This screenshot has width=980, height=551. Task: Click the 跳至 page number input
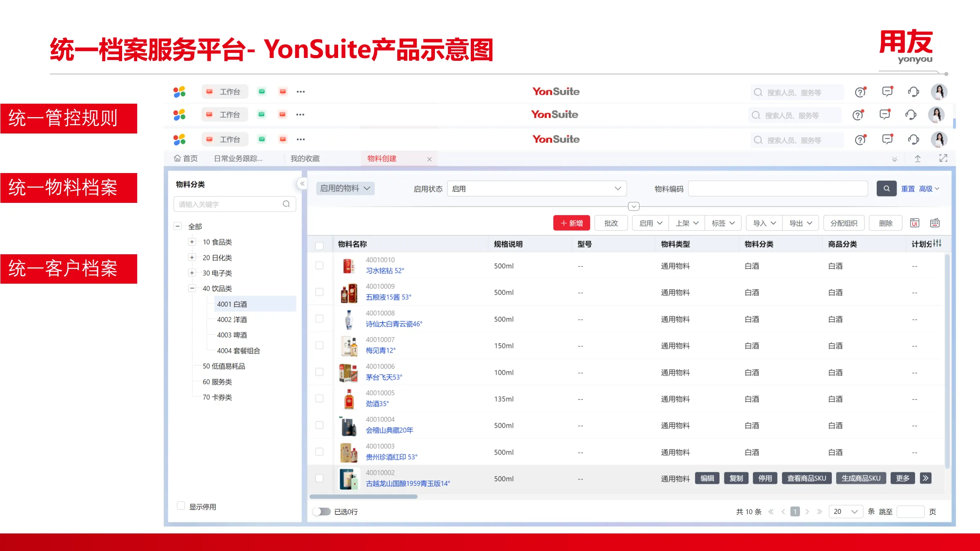coord(910,511)
